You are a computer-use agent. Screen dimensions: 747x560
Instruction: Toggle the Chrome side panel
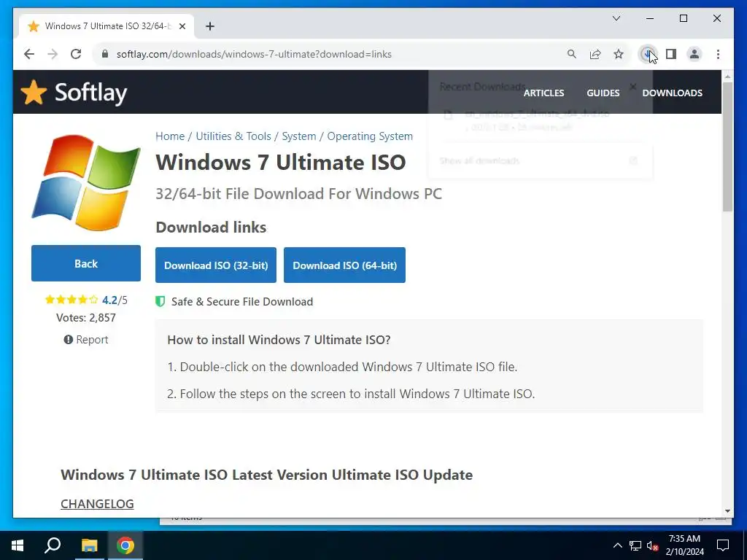click(671, 54)
